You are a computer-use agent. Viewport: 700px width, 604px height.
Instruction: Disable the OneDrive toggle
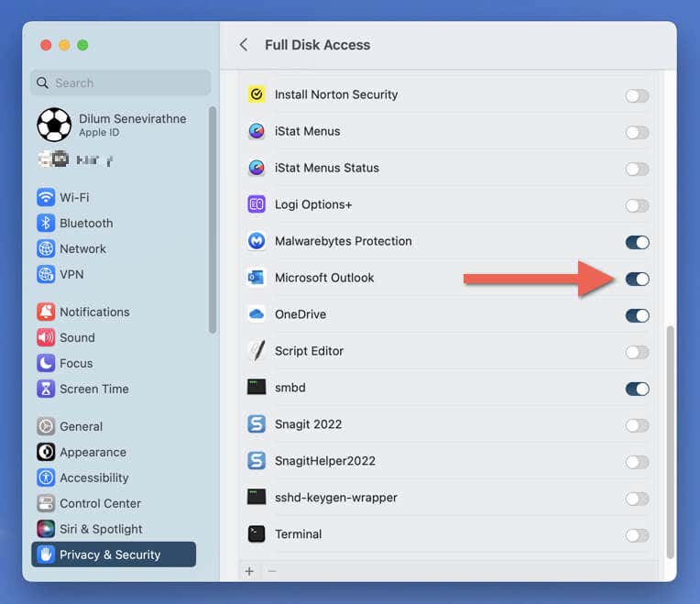click(637, 315)
